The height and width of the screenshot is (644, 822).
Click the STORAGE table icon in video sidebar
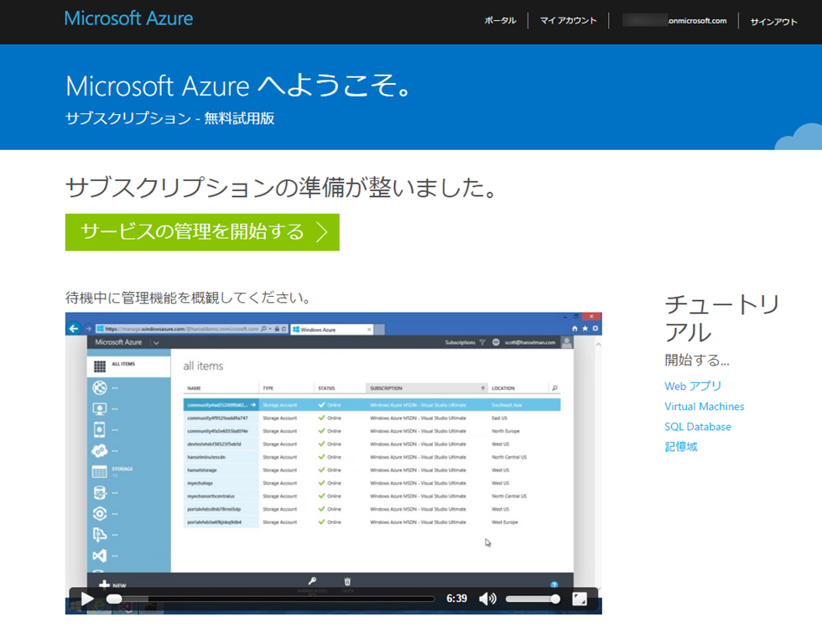(x=100, y=471)
